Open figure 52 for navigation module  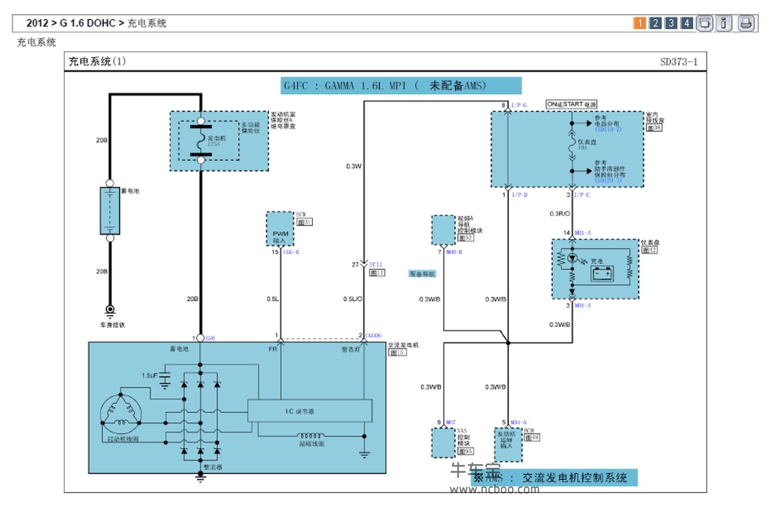pos(465,238)
